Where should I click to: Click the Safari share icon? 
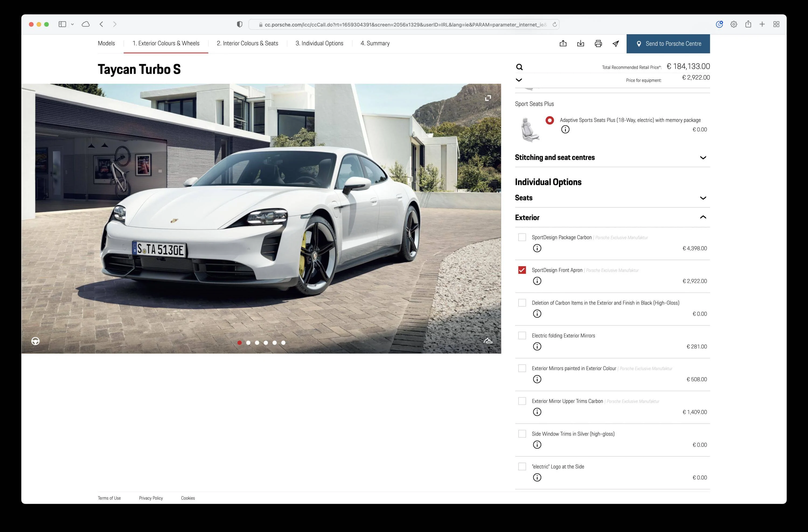(748, 24)
